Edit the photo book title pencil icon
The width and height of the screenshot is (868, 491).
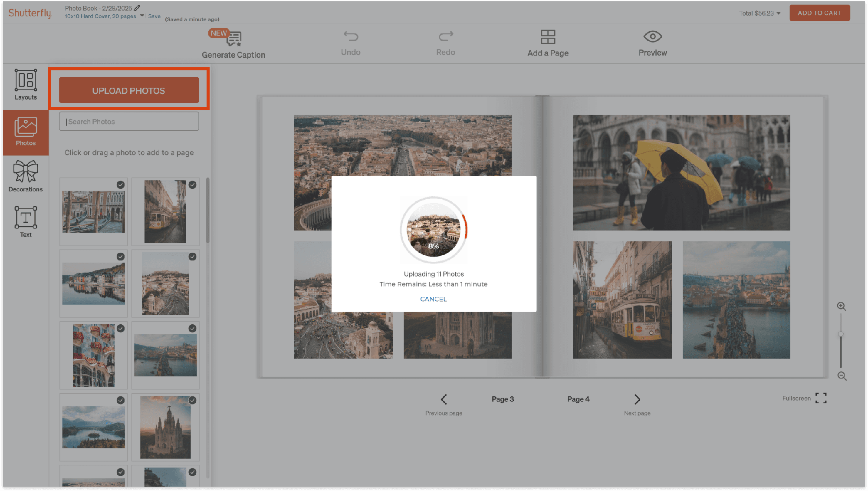click(137, 8)
